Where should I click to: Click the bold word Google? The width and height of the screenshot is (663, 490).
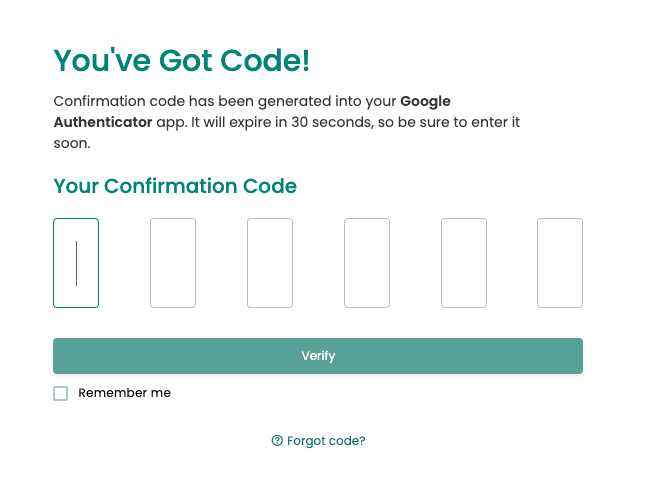tap(426, 101)
